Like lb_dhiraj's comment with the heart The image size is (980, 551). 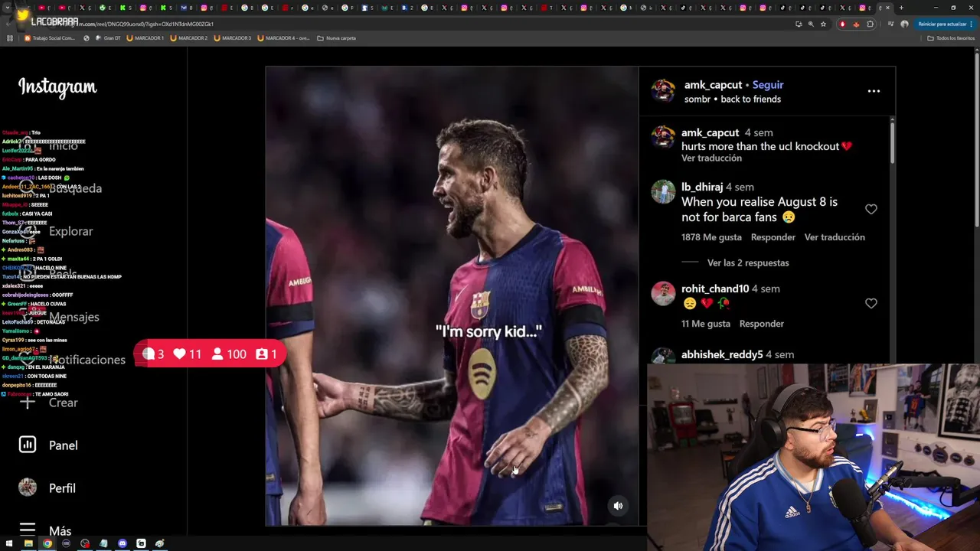pos(871,209)
